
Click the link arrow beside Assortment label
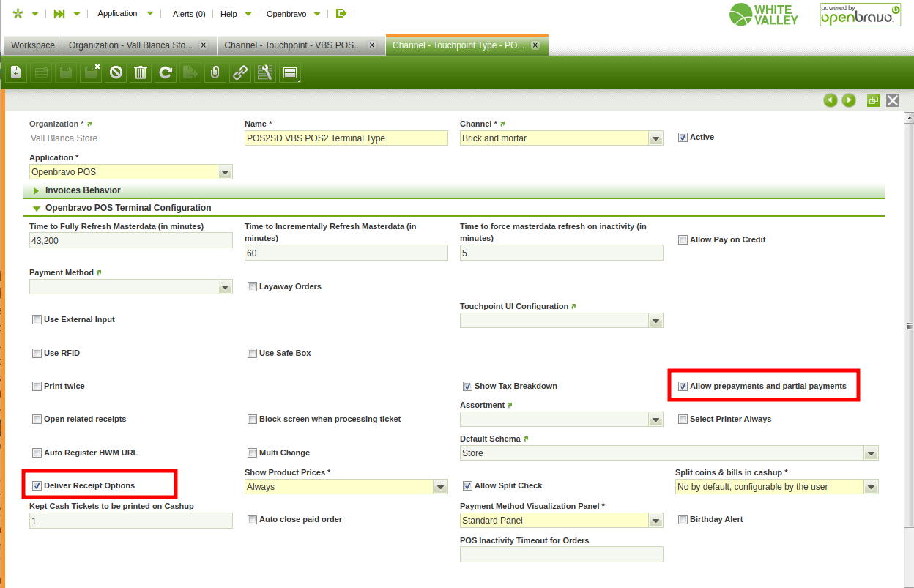[x=510, y=405]
